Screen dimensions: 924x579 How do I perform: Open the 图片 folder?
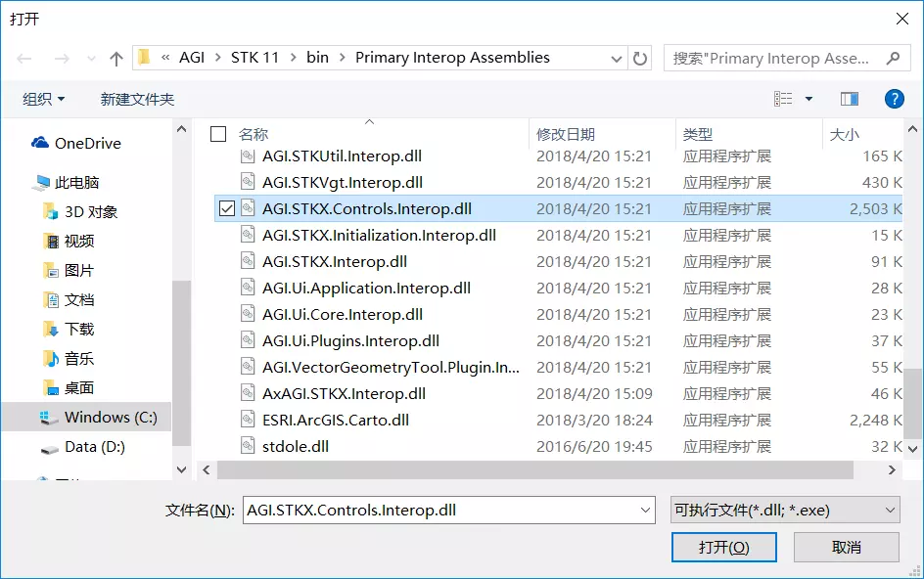69,270
